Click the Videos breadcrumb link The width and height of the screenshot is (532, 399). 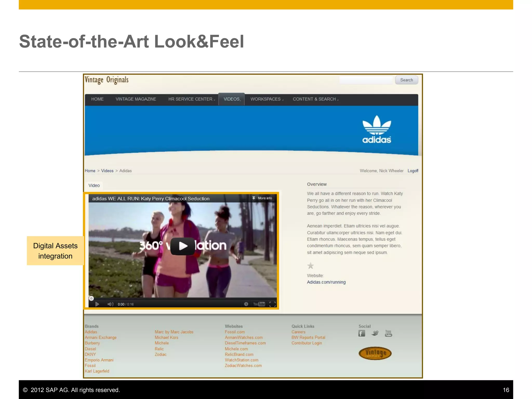point(107,171)
